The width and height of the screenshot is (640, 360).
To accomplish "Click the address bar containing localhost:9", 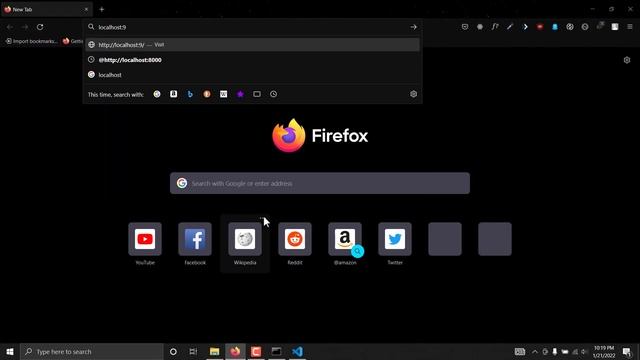I will tap(252, 27).
